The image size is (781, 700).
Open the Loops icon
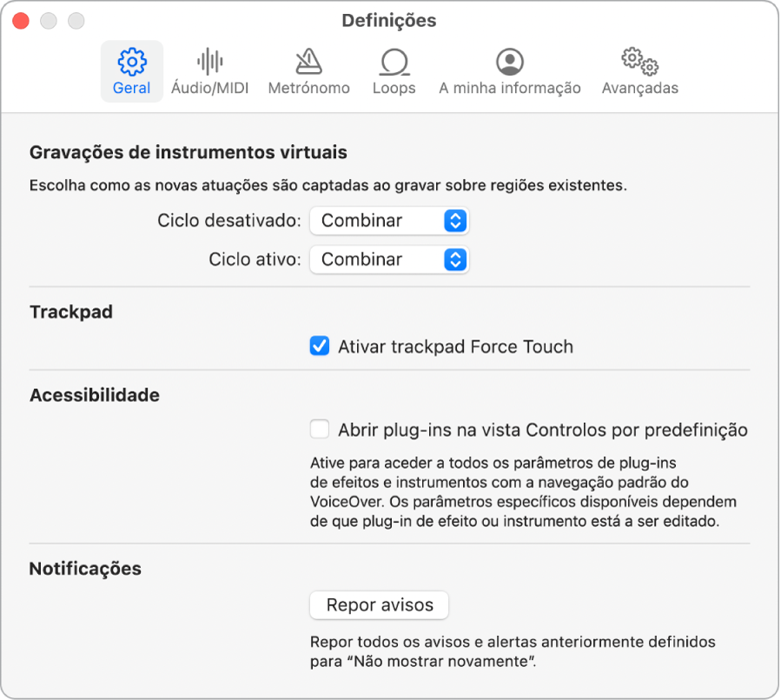(394, 61)
